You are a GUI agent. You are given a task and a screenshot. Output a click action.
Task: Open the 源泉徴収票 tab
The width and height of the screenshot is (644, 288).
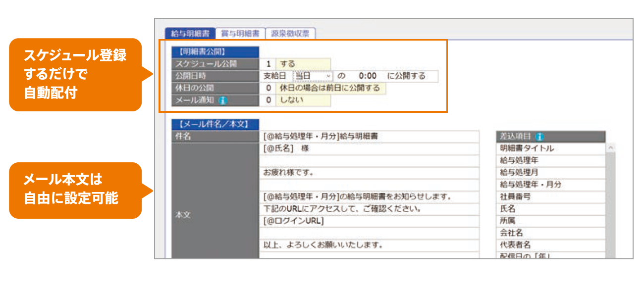tap(290, 34)
